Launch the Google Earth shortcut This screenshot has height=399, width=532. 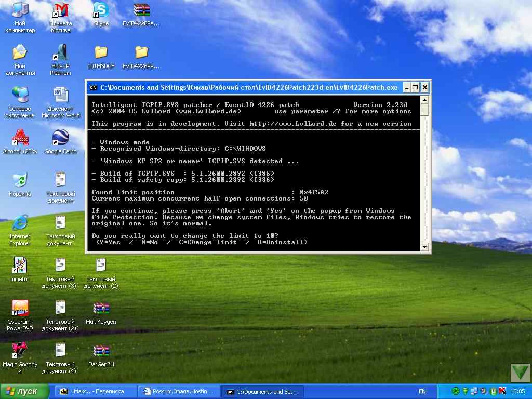(x=60, y=142)
